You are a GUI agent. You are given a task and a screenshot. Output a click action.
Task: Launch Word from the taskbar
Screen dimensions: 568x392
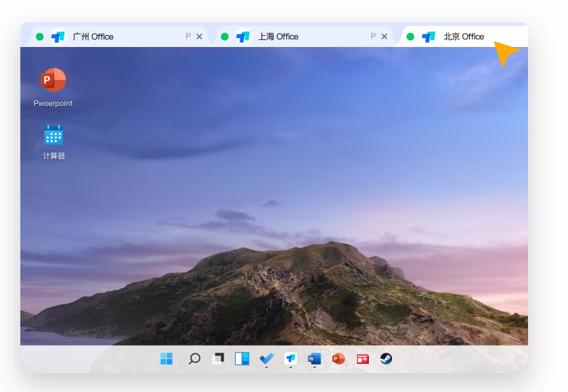pos(314,359)
